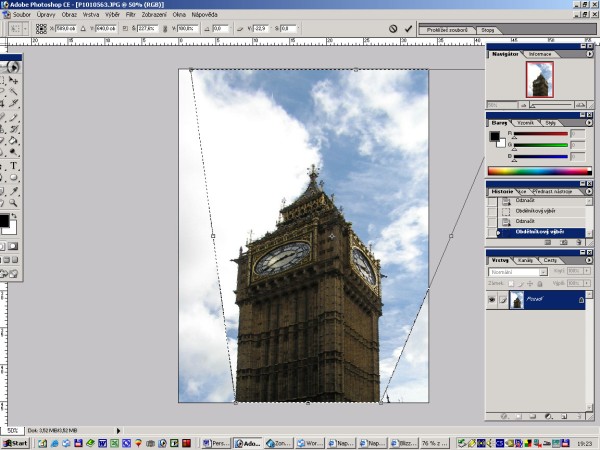This screenshot has height=450, width=600.
Task: Cancel the transform with the circle-slash icon
Action: pyautogui.click(x=394, y=30)
